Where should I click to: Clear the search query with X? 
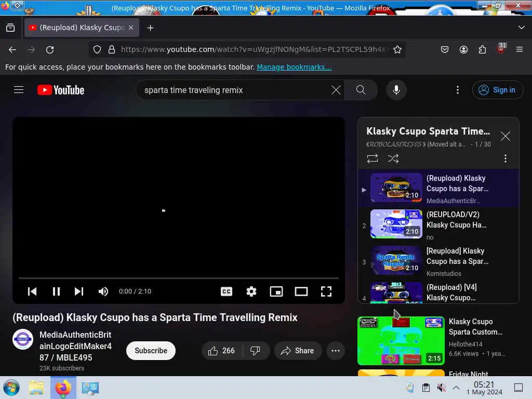[336, 90]
